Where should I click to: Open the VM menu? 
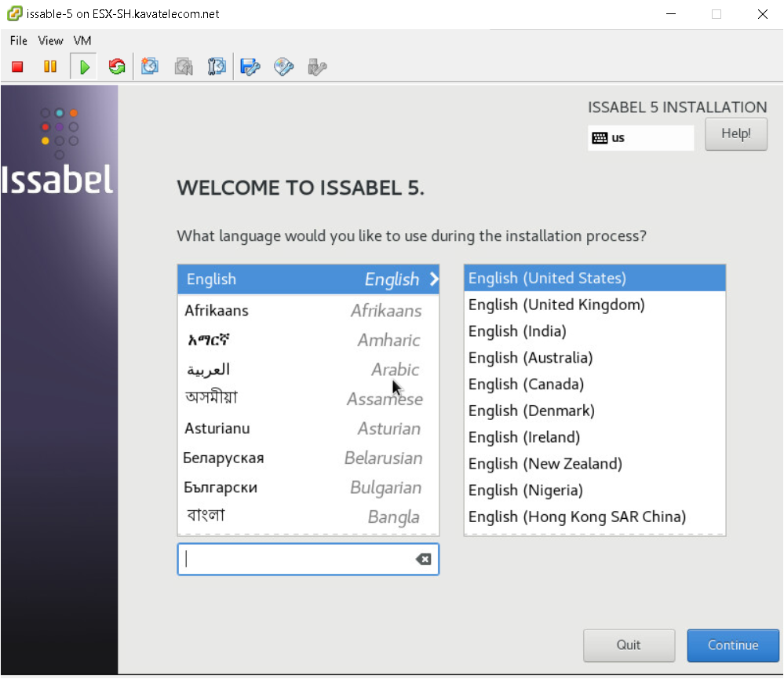coord(82,41)
